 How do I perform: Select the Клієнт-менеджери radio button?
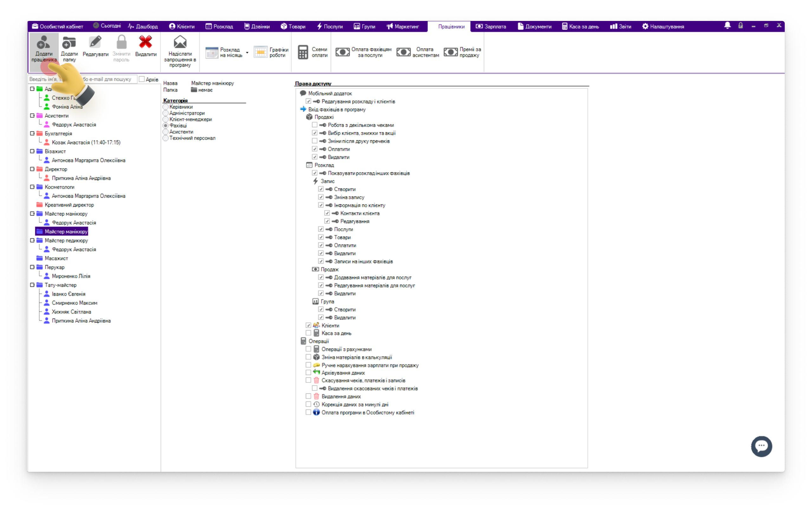tap(166, 119)
